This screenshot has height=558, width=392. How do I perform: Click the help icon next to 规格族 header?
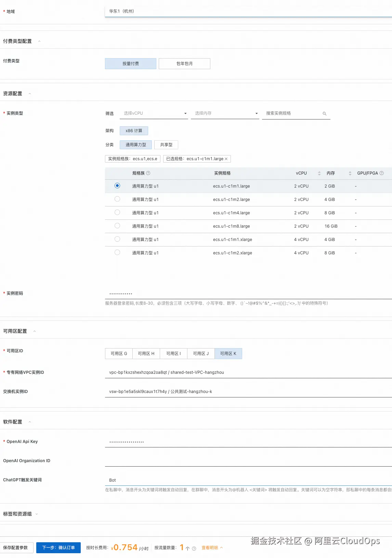[x=148, y=173]
